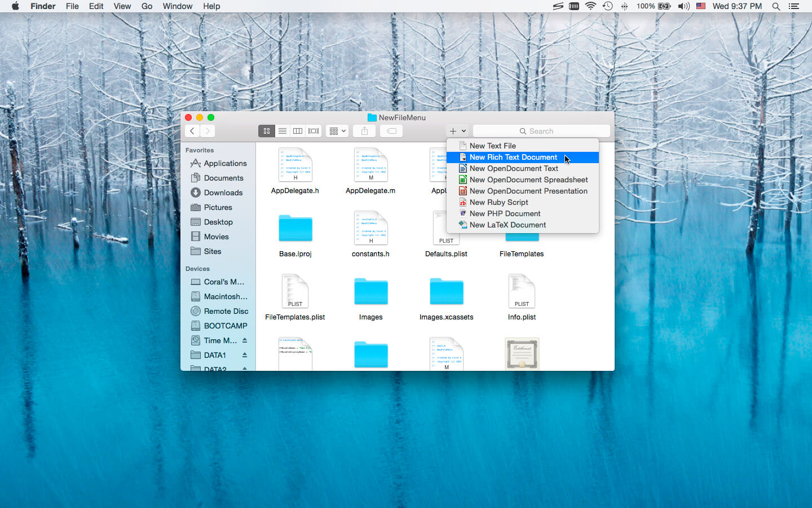The width and height of the screenshot is (812, 508).
Task: Select the constants.h file icon
Action: click(370, 227)
